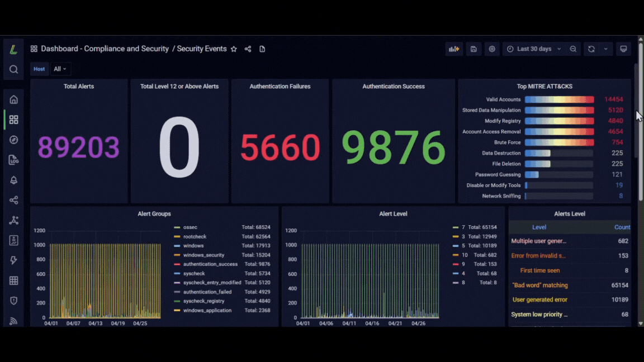Open the Last 30 days time picker
Image resolution: width=644 pixels, height=362 pixels.
coord(534,49)
